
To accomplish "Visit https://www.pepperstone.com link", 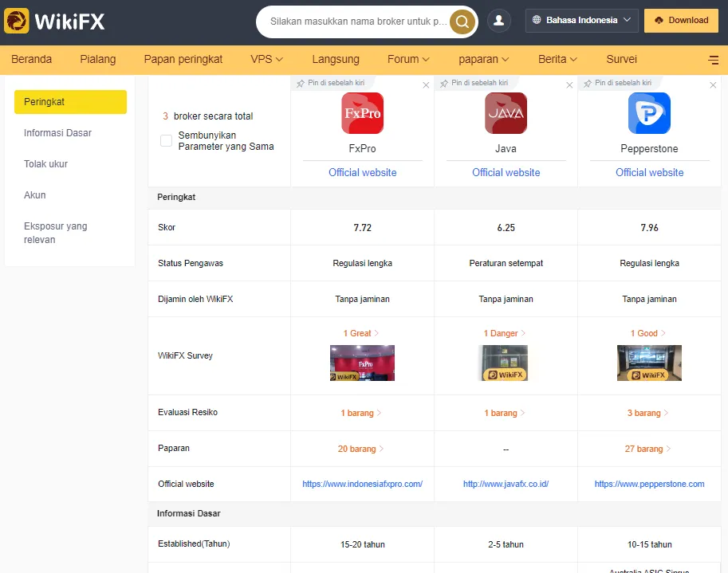I will tap(649, 484).
